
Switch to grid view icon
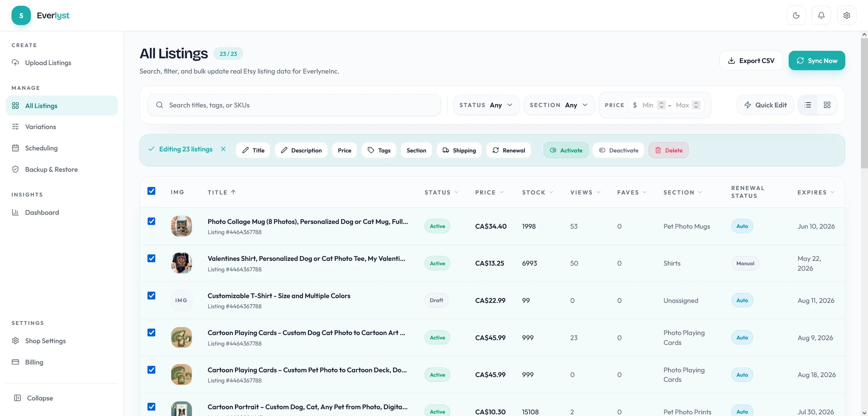coord(827,105)
